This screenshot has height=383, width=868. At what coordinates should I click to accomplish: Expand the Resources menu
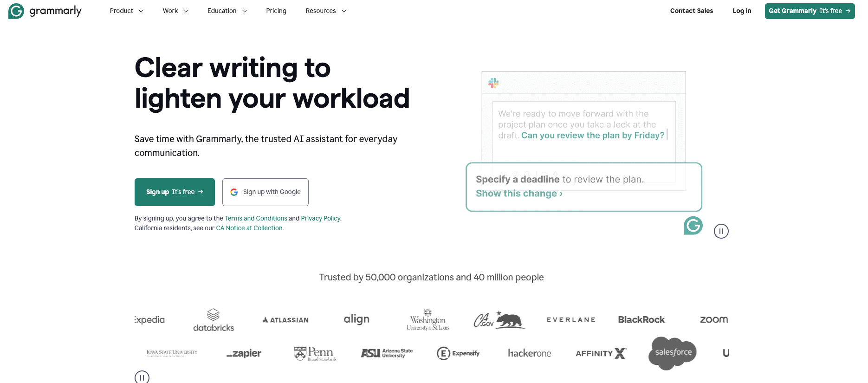(x=326, y=11)
